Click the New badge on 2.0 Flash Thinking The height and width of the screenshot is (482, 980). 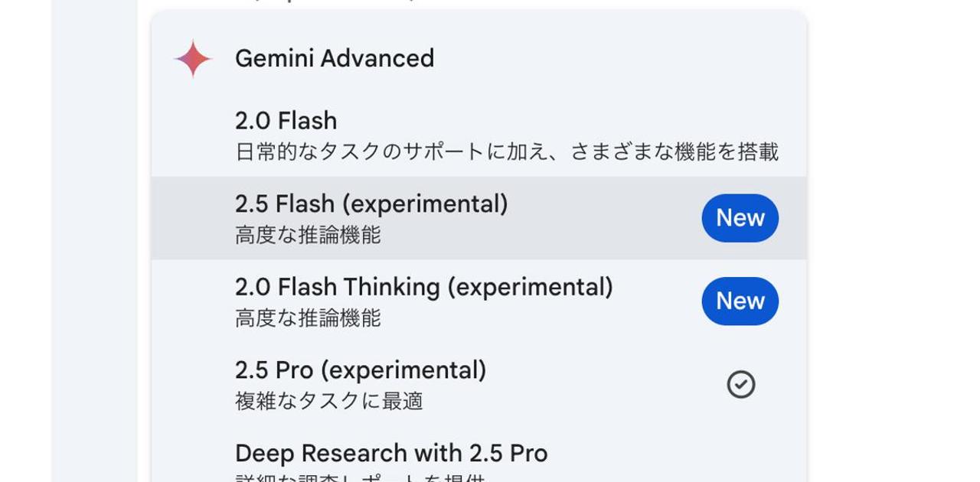pyautogui.click(x=740, y=301)
